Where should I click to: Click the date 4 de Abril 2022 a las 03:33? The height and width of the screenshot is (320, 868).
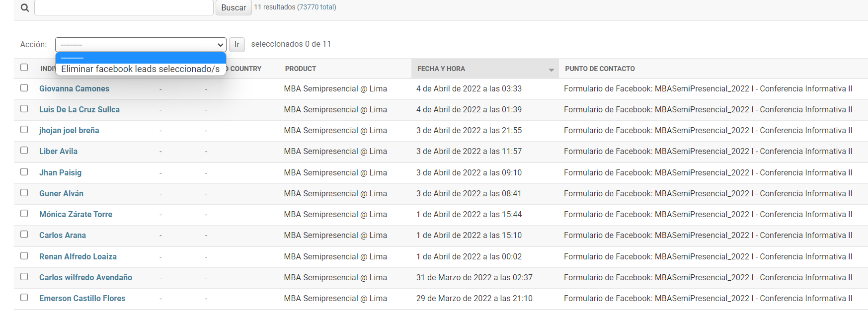pos(469,88)
